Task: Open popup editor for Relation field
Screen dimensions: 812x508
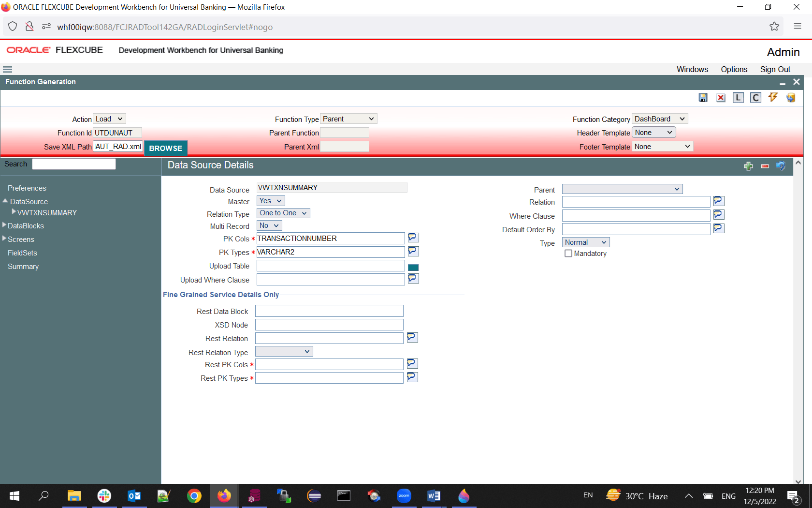Action: point(719,201)
